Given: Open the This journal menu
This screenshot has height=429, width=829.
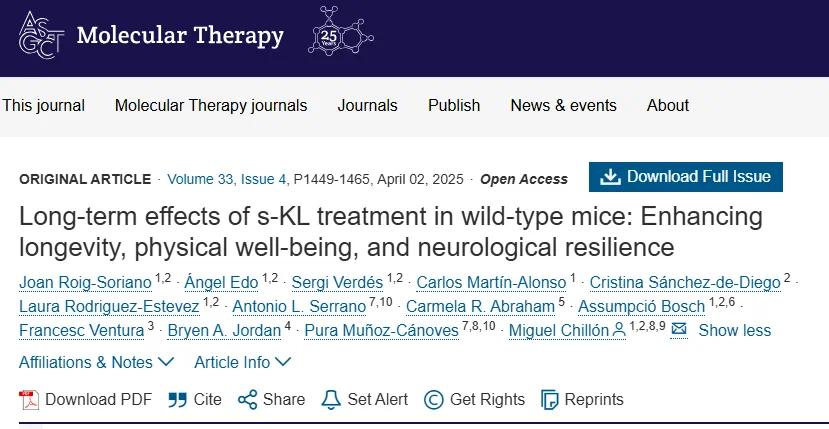Looking at the screenshot, I should [x=43, y=105].
